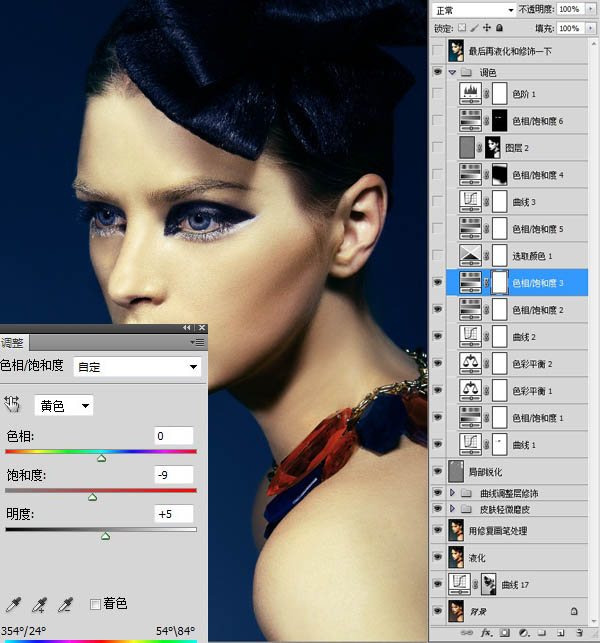
Task: Open the adjustments panel flyout menu
Action: (198, 342)
